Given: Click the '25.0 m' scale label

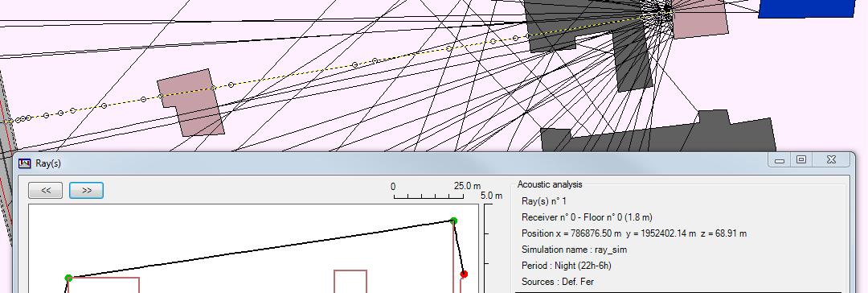Looking at the screenshot, I should [x=467, y=186].
